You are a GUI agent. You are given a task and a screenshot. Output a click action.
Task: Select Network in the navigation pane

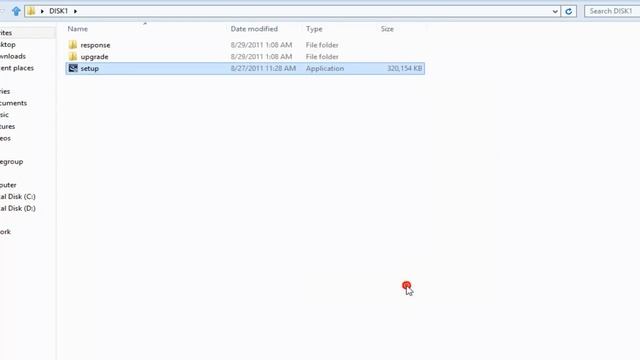(x=5, y=232)
